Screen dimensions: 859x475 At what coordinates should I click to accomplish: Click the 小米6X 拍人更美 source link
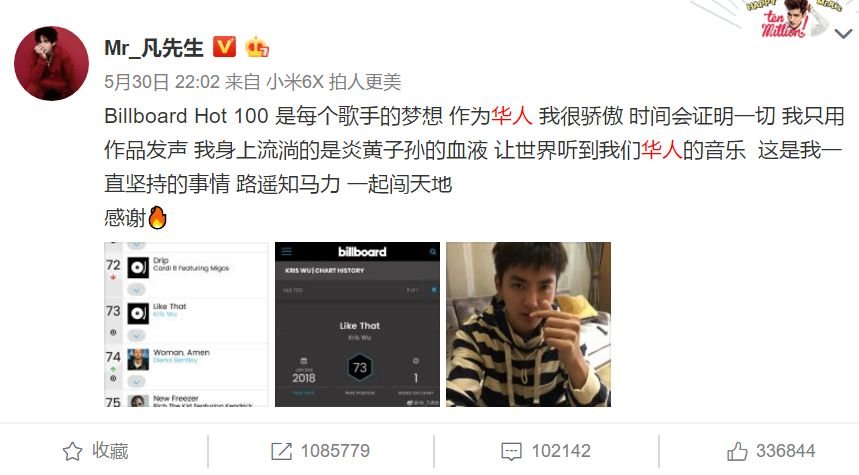(334, 82)
